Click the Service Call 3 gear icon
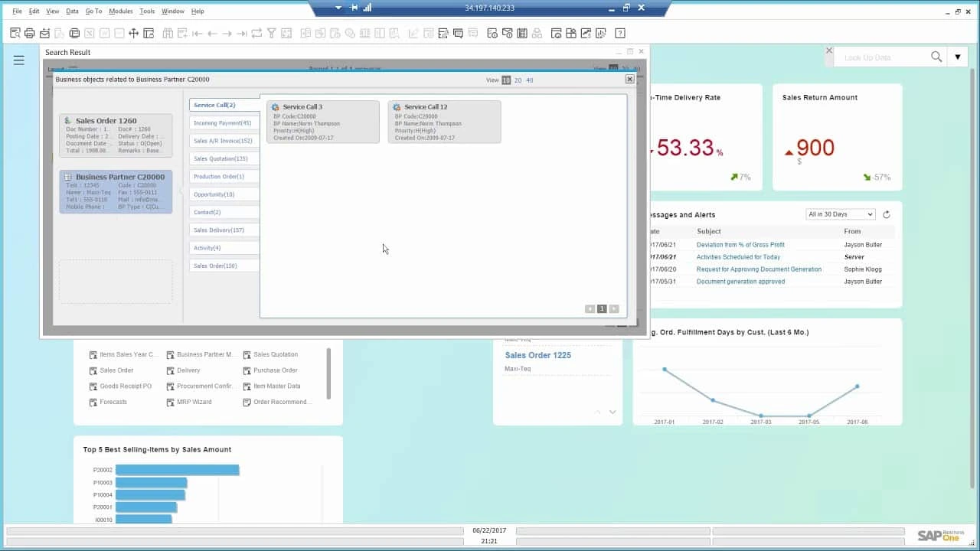The image size is (980, 551). point(276,107)
